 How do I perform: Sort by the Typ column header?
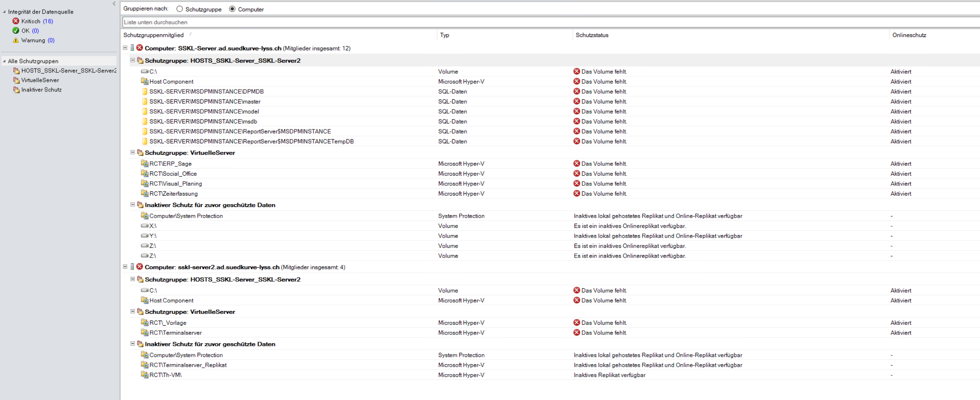coord(444,35)
